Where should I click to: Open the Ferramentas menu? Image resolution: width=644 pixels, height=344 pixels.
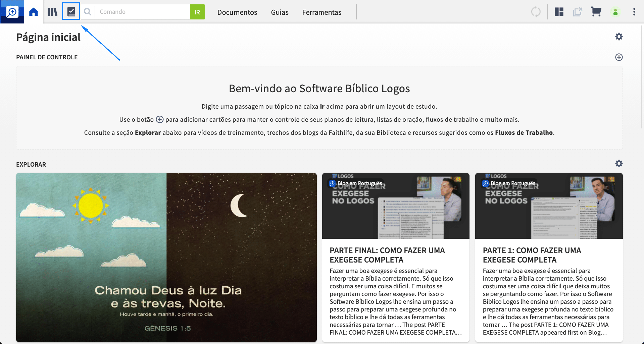[x=322, y=12]
